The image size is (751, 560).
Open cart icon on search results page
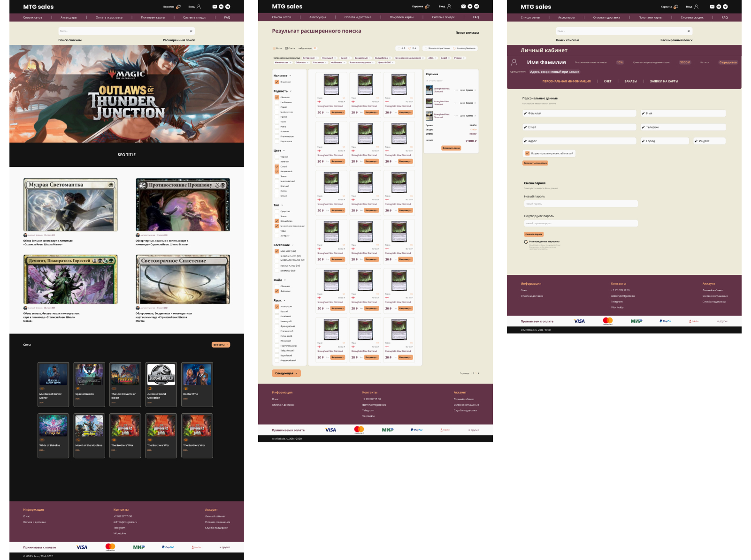(x=427, y=7)
